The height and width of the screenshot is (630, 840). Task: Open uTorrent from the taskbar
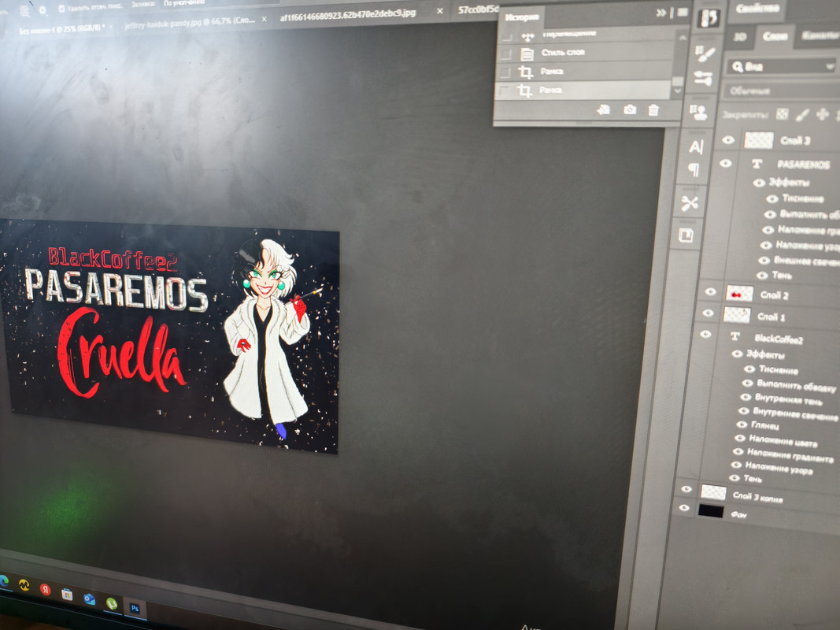pyautogui.click(x=112, y=604)
